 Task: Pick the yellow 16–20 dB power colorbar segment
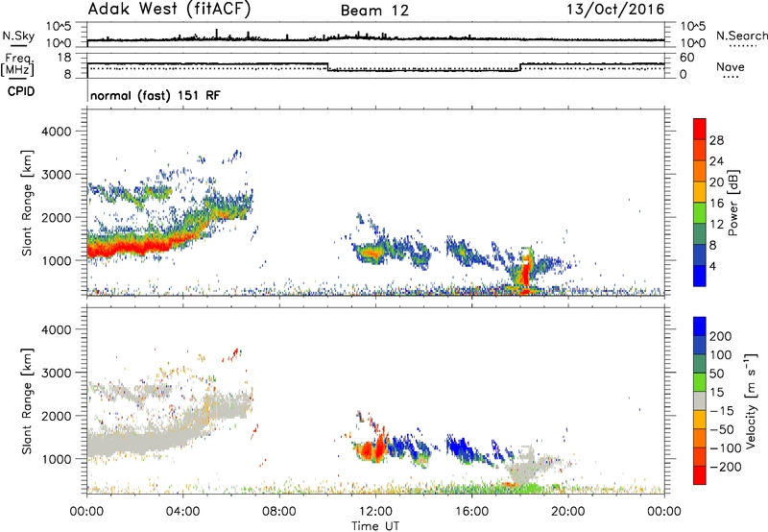coord(700,191)
